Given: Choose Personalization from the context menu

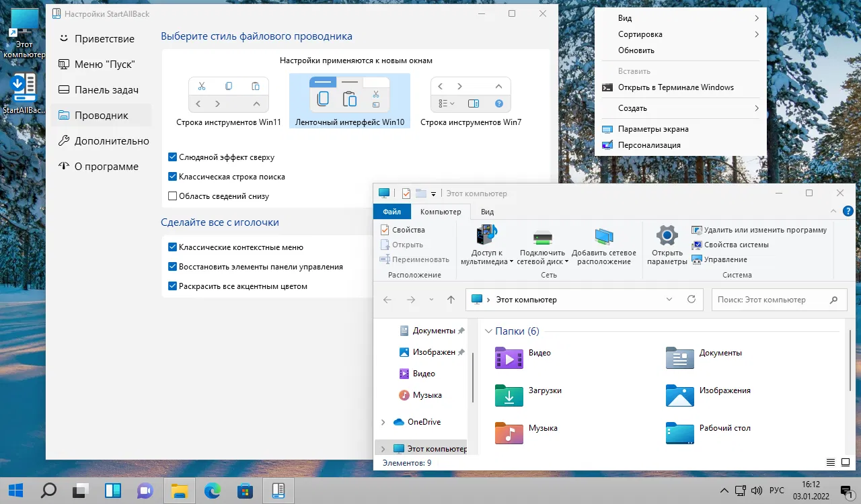Looking at the screenshot, I should pyautogui.click(x=649, y=145).
